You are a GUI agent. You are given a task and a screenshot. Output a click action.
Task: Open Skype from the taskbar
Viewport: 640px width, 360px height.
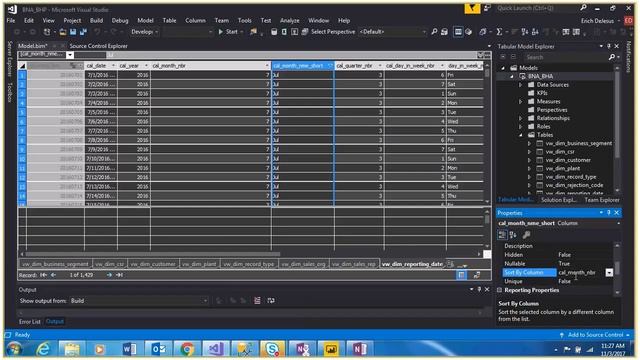coord(272,349)
